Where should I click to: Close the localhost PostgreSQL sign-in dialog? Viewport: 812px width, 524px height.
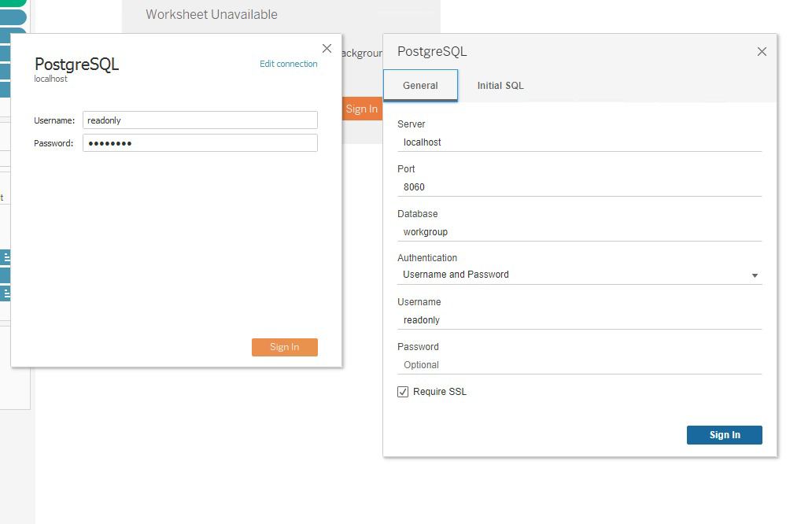pyautogui.click(x=327, y=49)
